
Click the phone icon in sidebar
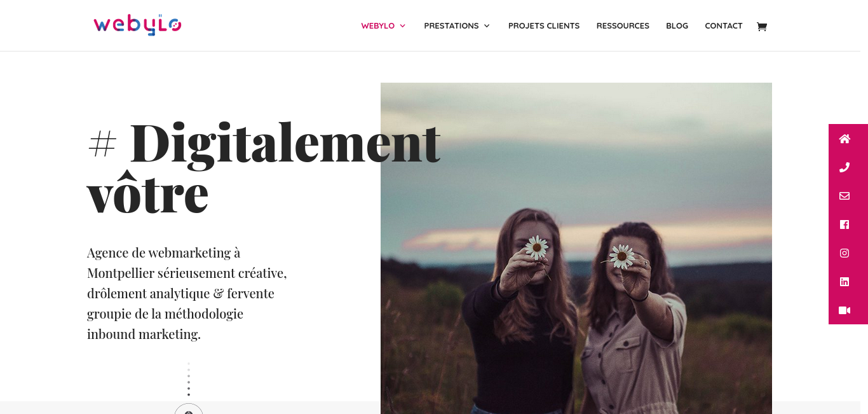tap(844, 167)
